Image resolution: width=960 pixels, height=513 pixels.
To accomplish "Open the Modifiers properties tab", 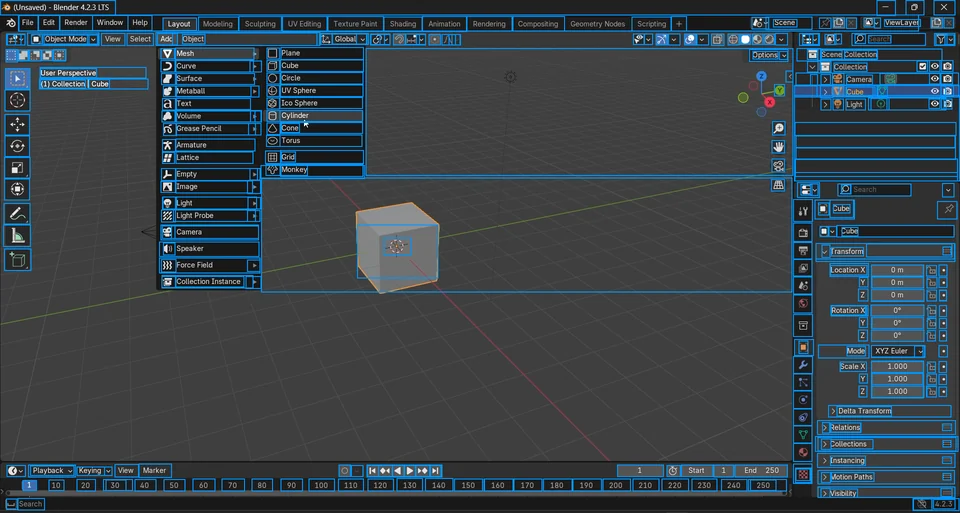I will [803, 365].
